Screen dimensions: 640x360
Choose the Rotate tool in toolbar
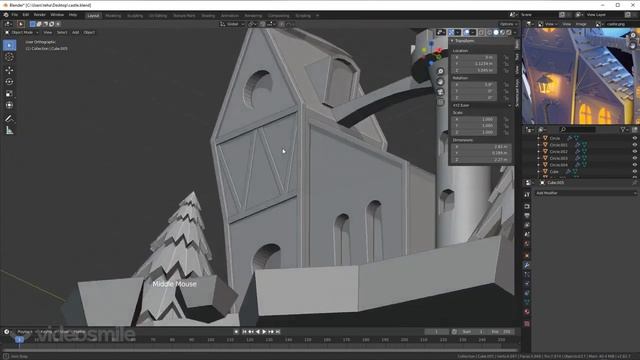coord(9,82)
